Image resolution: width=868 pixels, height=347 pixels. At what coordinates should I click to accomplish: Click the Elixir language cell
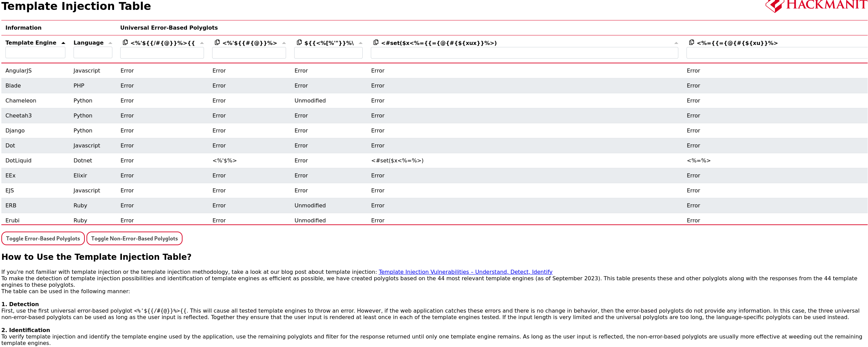coord(80,175)
